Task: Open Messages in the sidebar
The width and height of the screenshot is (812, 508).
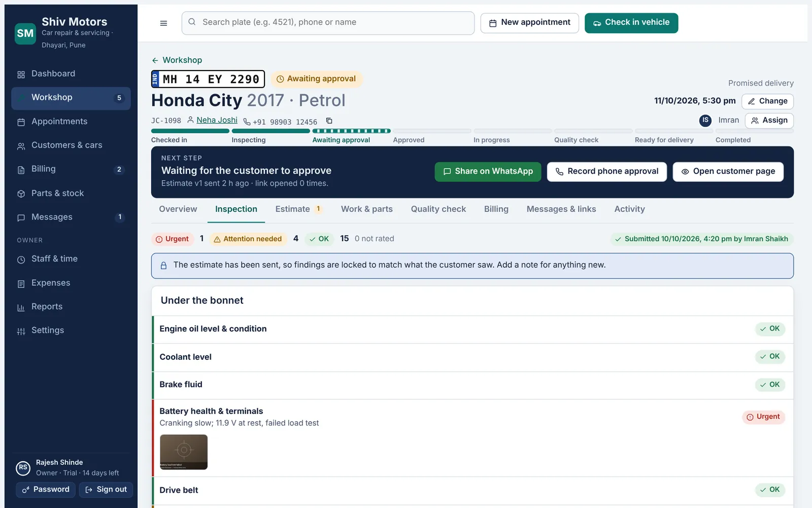Action: pos(71,217)
